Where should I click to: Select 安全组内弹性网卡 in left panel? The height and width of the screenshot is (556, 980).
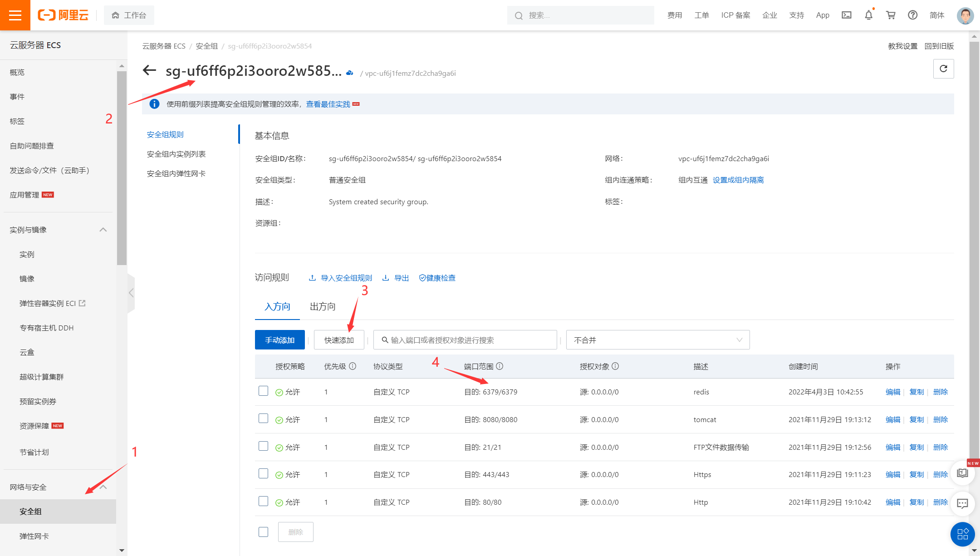tap(176, 173)
